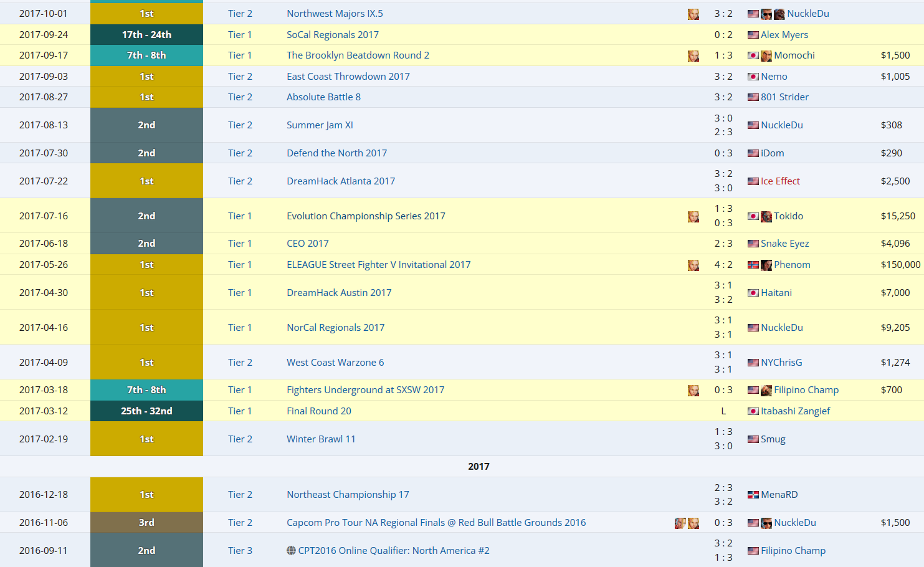This screenshot has height=567, width=924.
Task: Click the Japan flag next to Haitani
Action: (x=753, y=293)
